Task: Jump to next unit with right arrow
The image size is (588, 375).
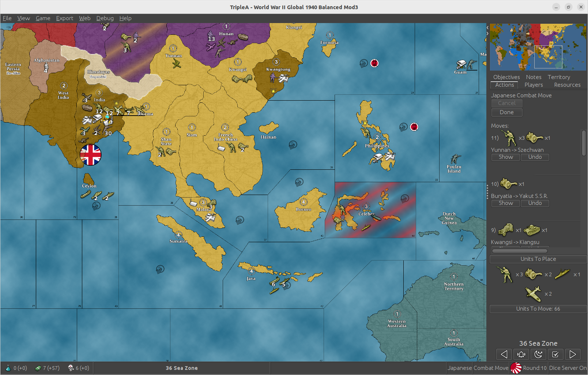Action: click(573, 354)
